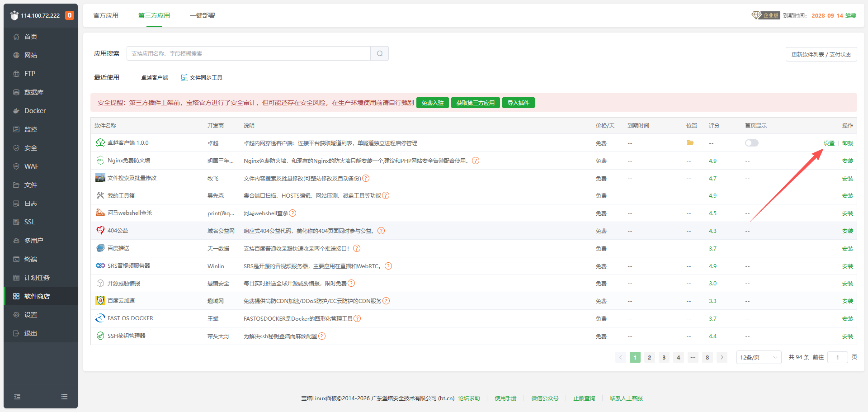Click the help icon beside 河马webshell查杀 description

coord(292,213)
